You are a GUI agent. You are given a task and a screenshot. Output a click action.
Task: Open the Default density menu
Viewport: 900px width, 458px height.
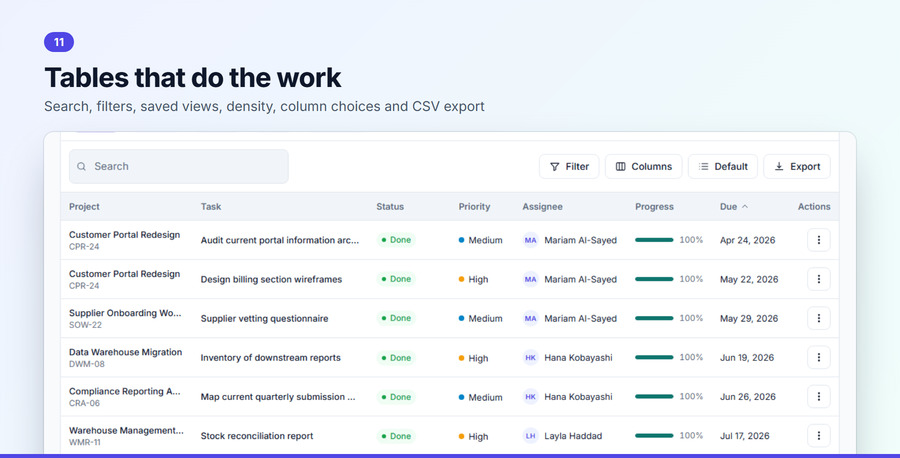pos(723,166)
